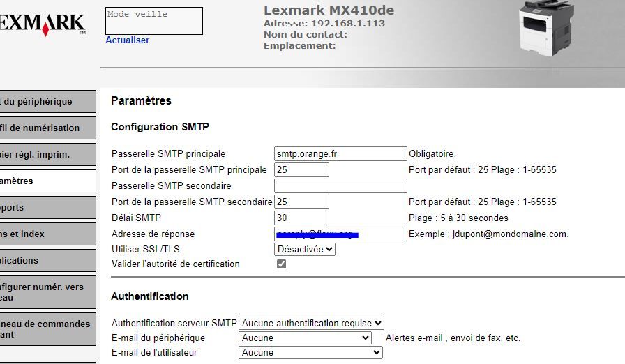Image resolution: width=625 pixels, height=364 pixels.
Task: Click the empty Passerelle SMTP secondaire field
Action: click(x=340, y=185)
